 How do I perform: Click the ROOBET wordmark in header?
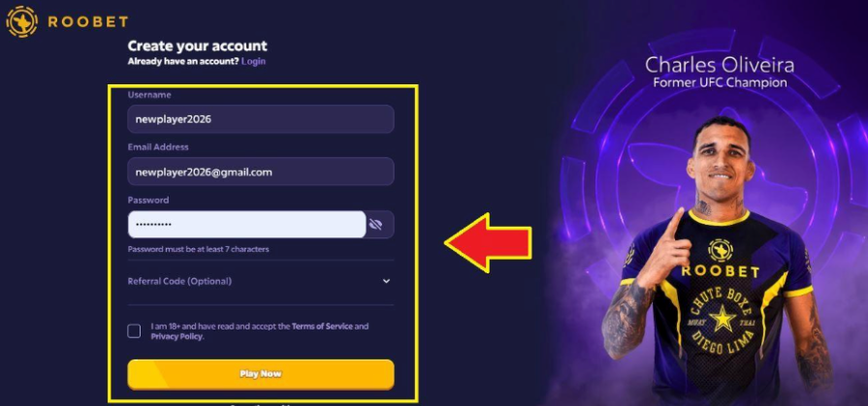(x=88, y=22)
